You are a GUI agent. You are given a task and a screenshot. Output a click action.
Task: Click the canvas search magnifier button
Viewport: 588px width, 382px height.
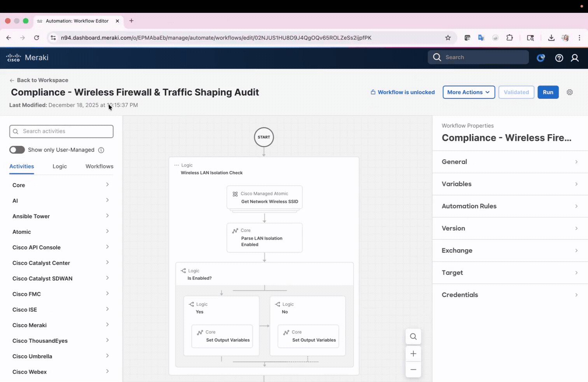tap(413, 337)
